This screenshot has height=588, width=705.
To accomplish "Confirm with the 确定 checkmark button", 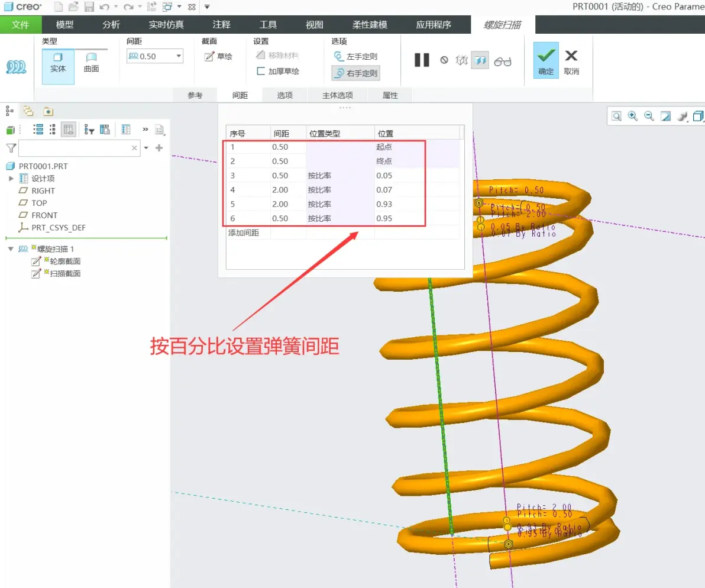I will tap(546, 60).
